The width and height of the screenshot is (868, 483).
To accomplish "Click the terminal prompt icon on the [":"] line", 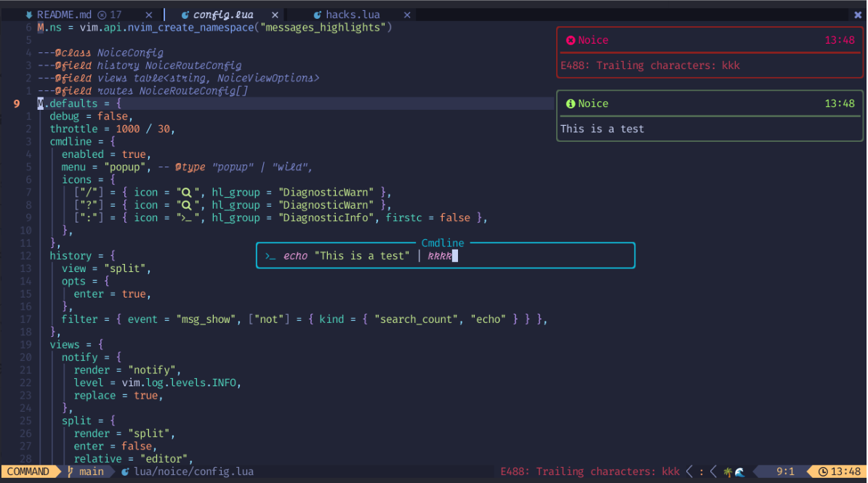I will point(187,218).
